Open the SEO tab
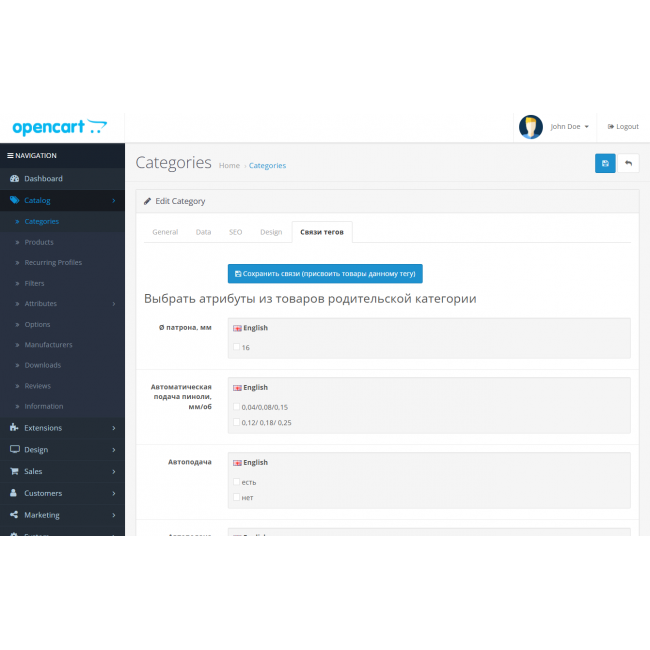This screenshot has height=650, width=650. pyautogui.click(x=235, y=232)
